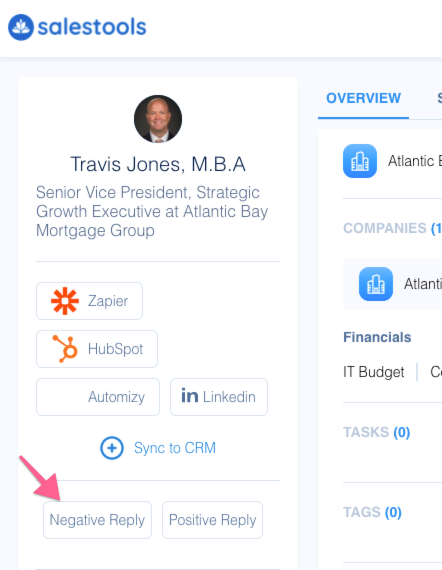Click the LinkedIn 'in' icon
This screenshot has width=442, height=570.
tap(190, 396)
